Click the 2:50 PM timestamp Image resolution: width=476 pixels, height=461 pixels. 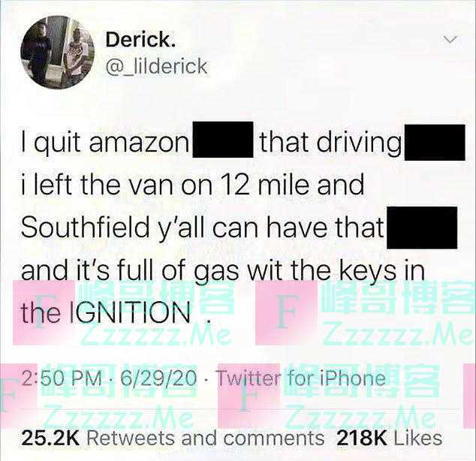point(62,378)
